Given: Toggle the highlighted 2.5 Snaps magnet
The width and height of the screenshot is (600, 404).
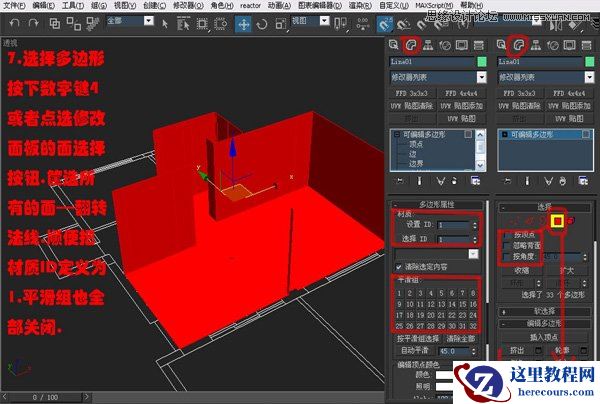Looking at the screenshot, I should [385, 24].
